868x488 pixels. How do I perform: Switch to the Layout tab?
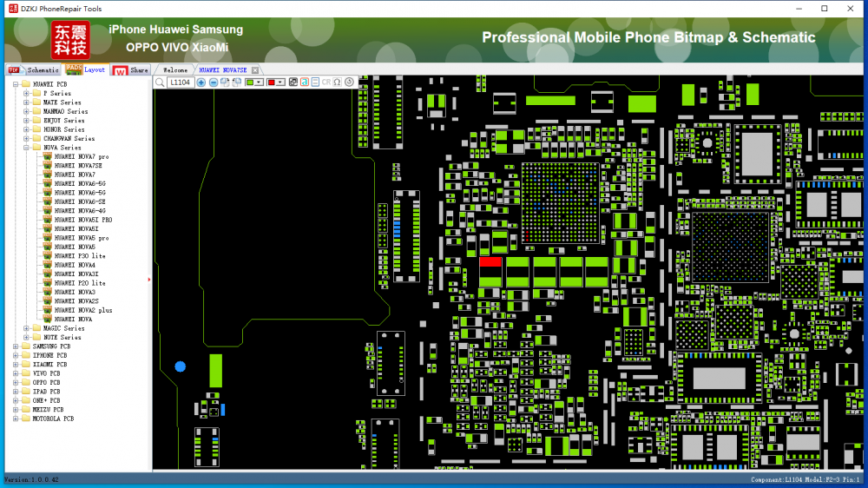86,69
